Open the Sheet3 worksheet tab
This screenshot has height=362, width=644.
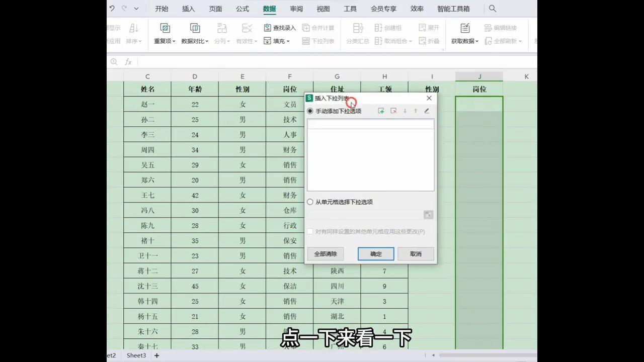[136, 355]
